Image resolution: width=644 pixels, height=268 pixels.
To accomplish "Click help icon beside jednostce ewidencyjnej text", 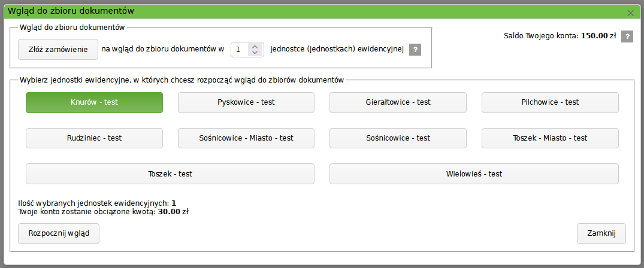I will (415, 50).
